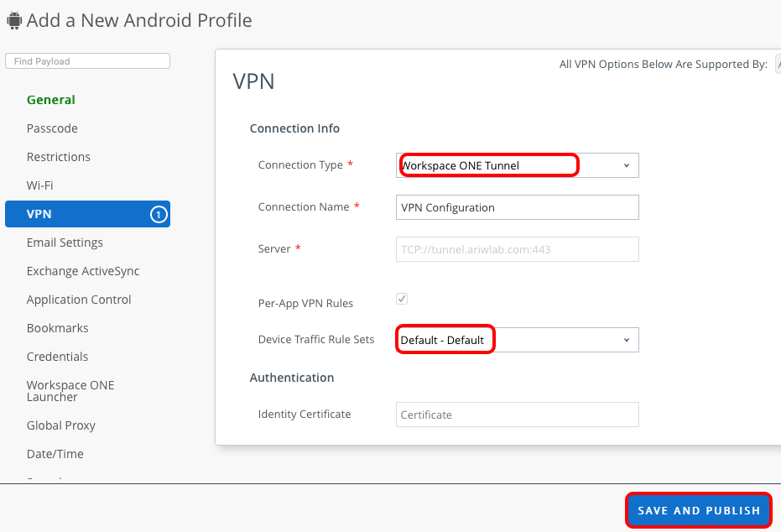Click the Identity Certificate field
Screen dimensions: 781x532
tap(517, 415)
